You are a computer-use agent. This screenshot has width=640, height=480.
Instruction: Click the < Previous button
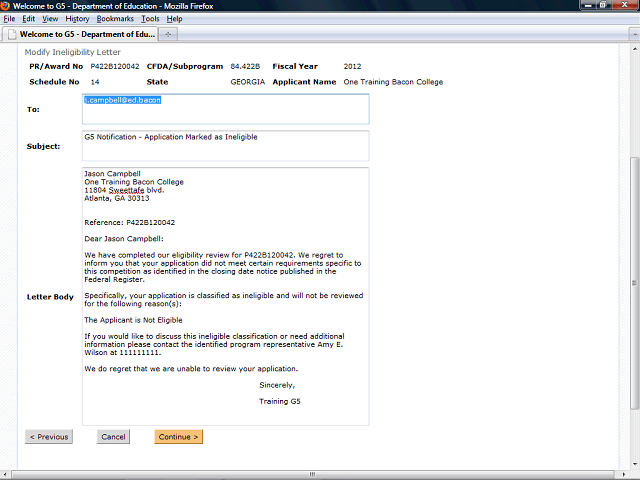coord(49,437)
